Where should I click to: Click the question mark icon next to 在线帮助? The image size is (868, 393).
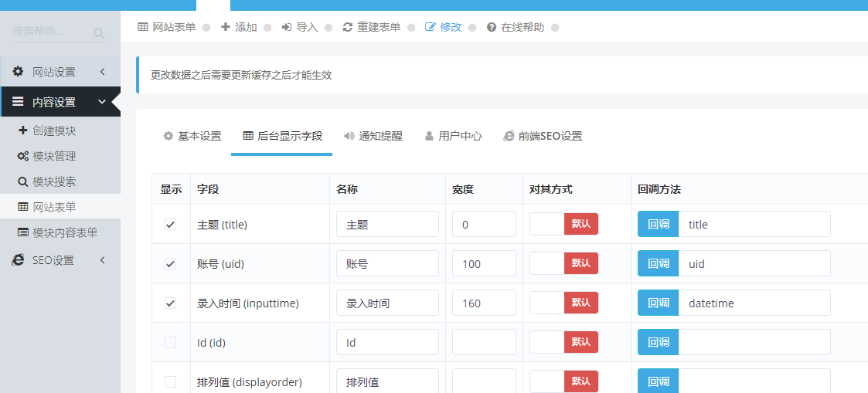tap(491, 27)
